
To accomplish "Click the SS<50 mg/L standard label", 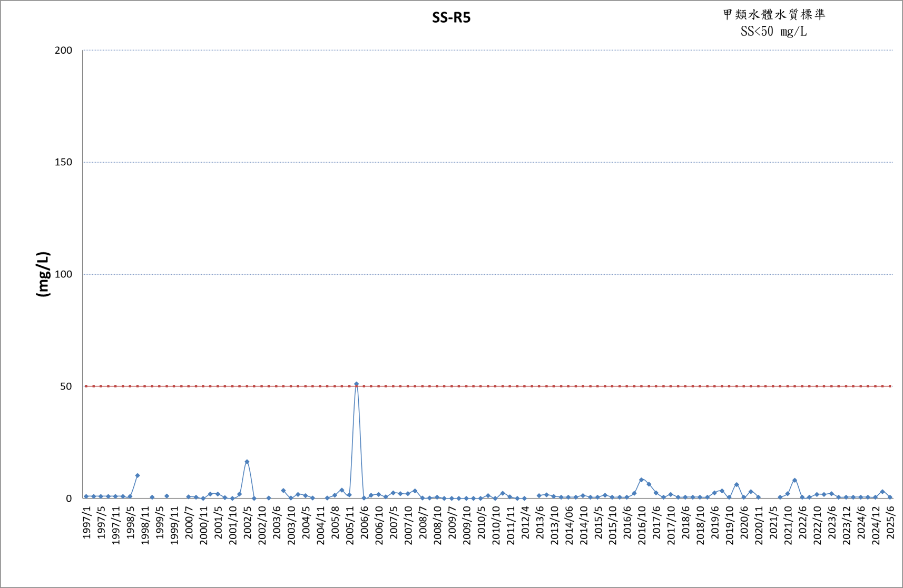I will [773, 32].
